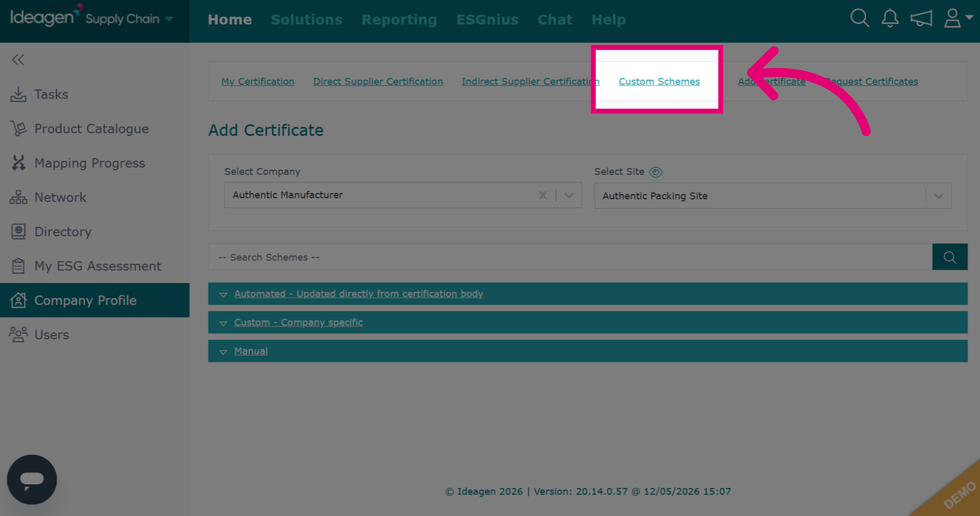This screenshot has width=980, height=516.
Task: Open user account menu icon
Action: coord(958,18)
